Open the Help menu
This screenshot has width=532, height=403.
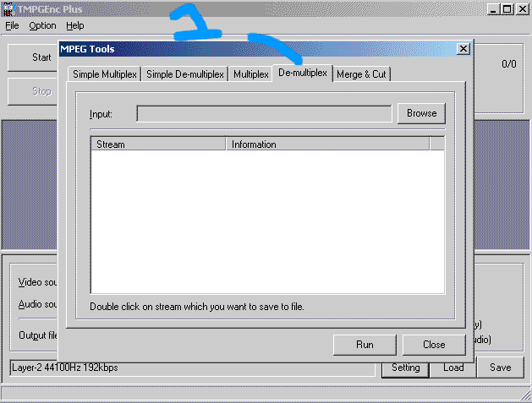tap(75, 25)
